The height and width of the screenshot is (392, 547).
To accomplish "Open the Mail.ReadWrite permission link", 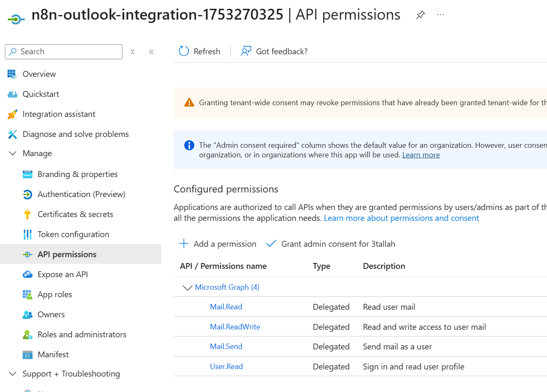I will point(235,327).
